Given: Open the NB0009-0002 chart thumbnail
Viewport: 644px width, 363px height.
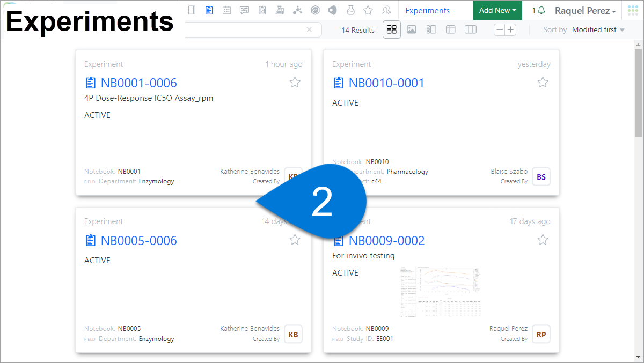Looking at the screenshot, I should pyautogui.click(x=440, y=291).
